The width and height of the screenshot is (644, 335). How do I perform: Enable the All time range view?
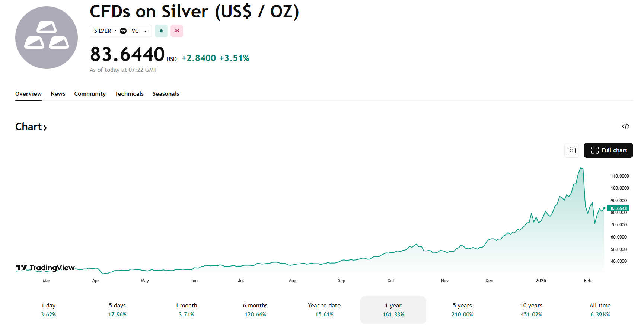[600, 310]
